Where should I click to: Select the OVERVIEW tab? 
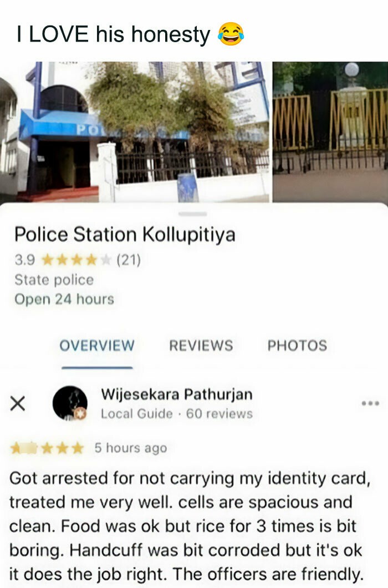pos(96,346)
